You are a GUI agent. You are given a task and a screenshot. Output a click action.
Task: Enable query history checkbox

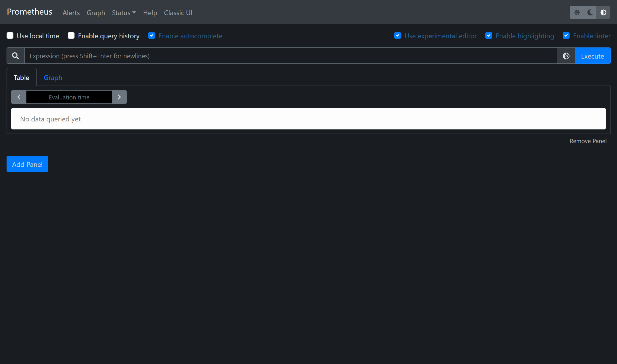(x=71, y=35)
